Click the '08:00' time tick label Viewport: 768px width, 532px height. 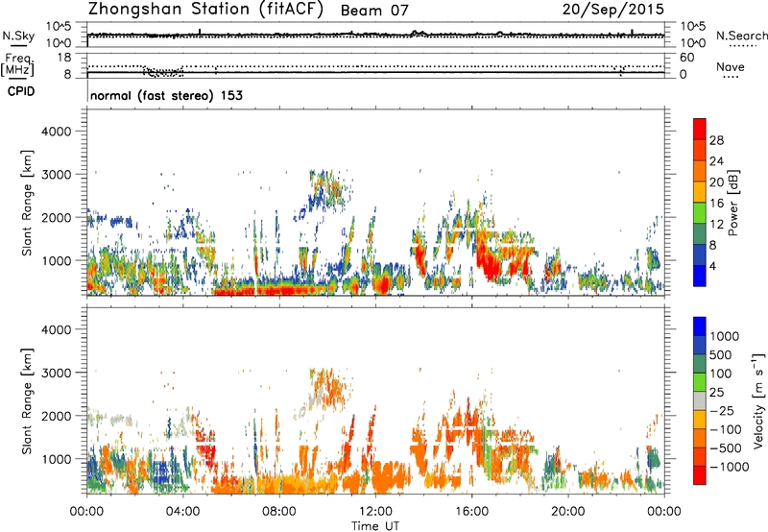[x=279, y=512]
